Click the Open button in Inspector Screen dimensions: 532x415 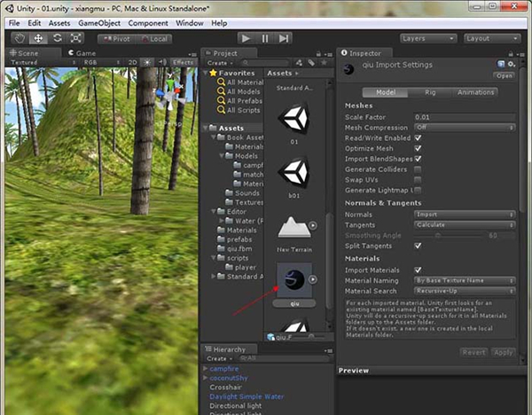pyautogui.click(x=504, y=76)
